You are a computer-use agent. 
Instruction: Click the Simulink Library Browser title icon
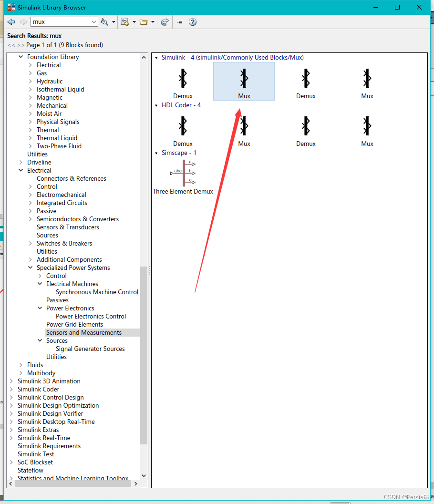(11, 7)
